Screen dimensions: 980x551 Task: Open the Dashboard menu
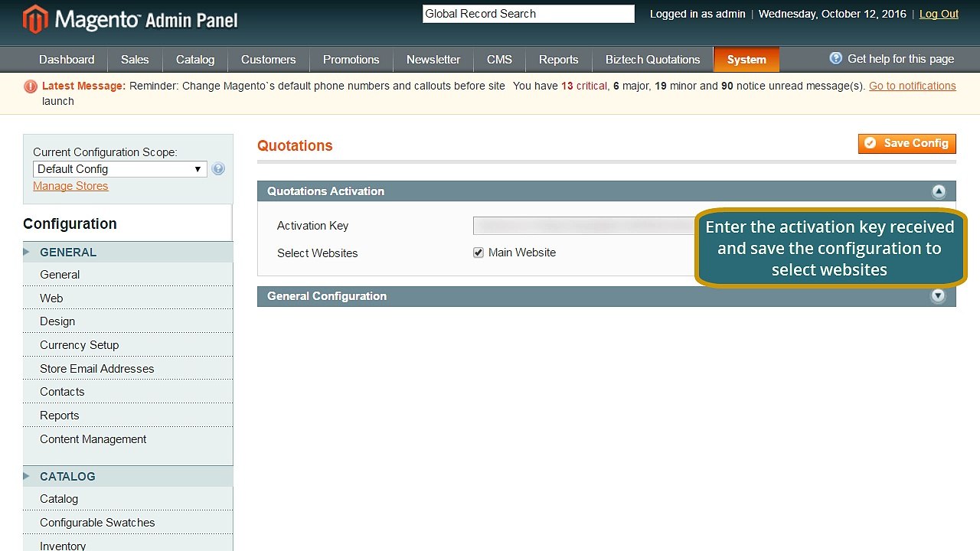[67, 60]
